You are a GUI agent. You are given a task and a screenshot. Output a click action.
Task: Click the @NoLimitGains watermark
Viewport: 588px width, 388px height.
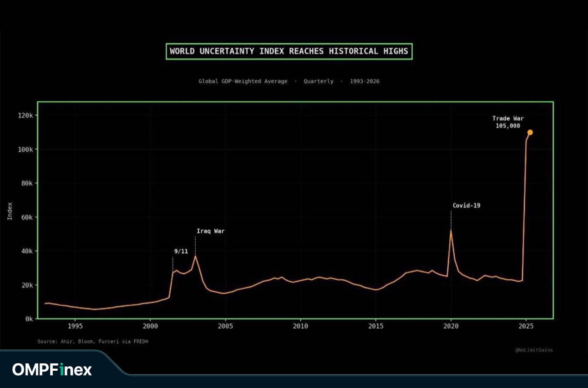tap(534, 350)
